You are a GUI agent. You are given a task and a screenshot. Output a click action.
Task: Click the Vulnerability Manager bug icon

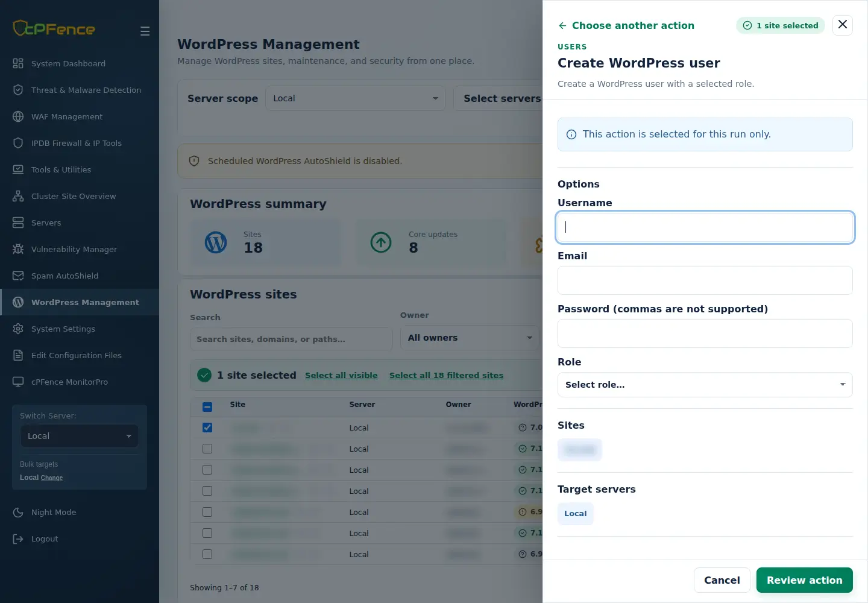[18, 249]
